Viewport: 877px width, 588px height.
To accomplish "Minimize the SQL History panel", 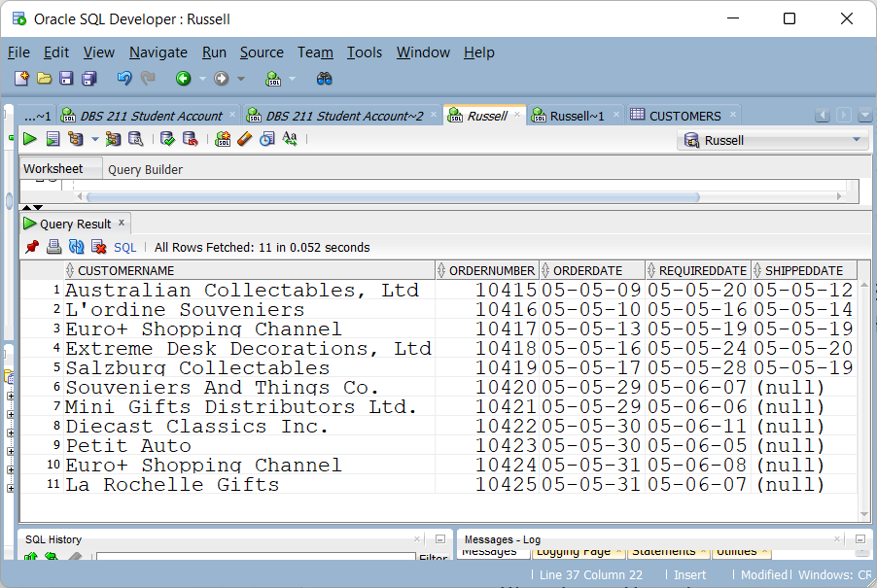I will click(x=440, y=538).
